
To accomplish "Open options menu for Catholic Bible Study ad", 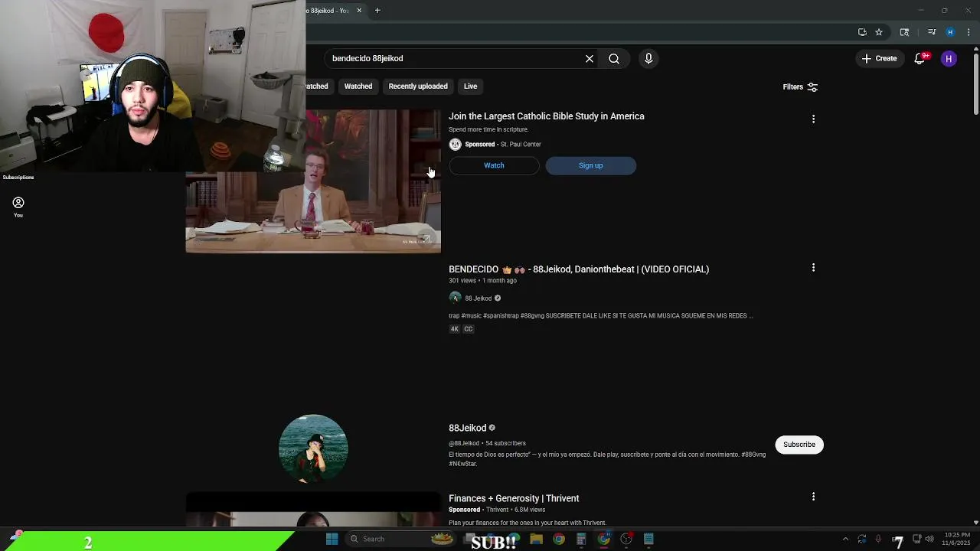I will [813, 119].
